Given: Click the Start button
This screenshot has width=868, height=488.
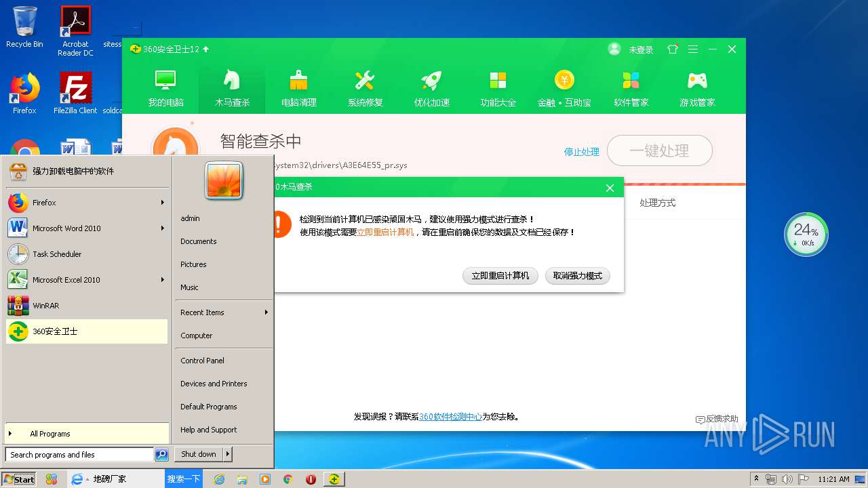Looking at the screenshot, I should pyautogui.click(x=19, y=479).
